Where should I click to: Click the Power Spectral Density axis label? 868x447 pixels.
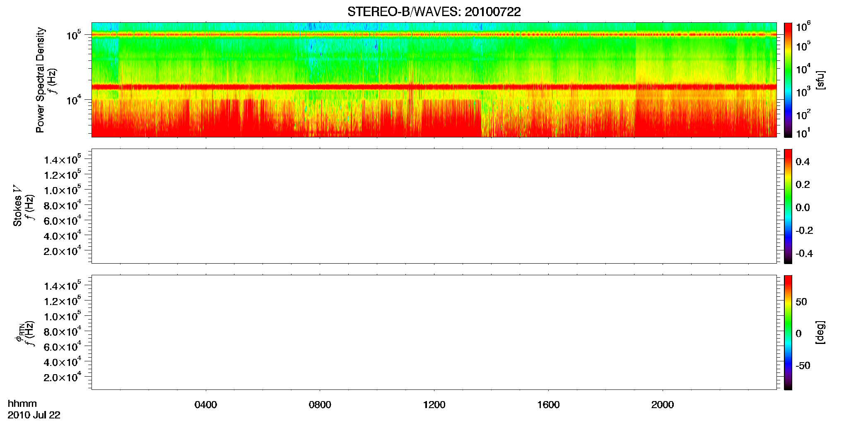click(x=40, y=80)
